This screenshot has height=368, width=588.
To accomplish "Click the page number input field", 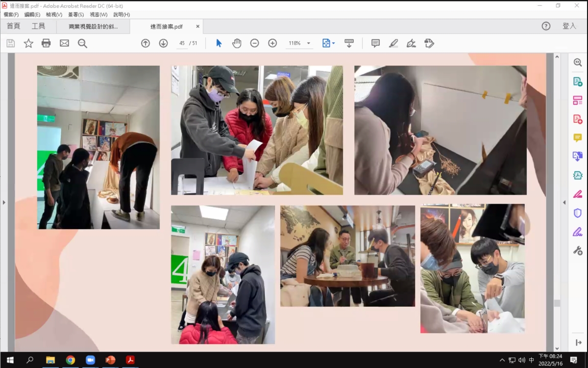I will 182,43.
